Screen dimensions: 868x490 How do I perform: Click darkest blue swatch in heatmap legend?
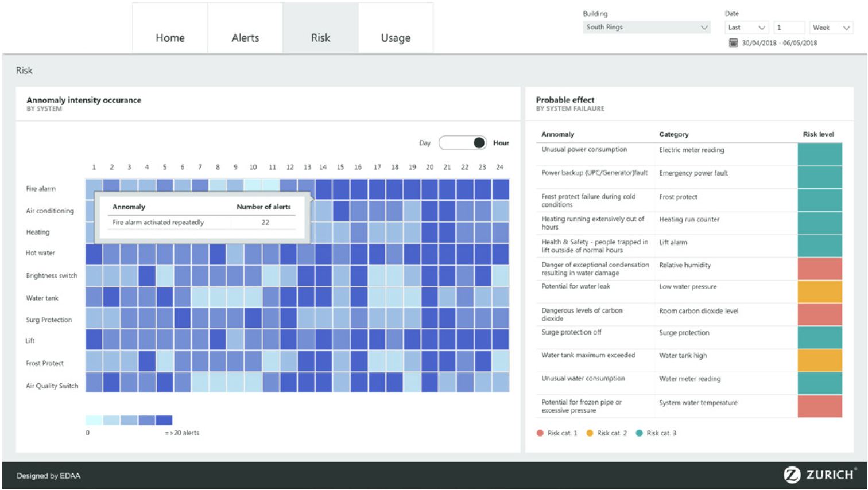(164, 420)
